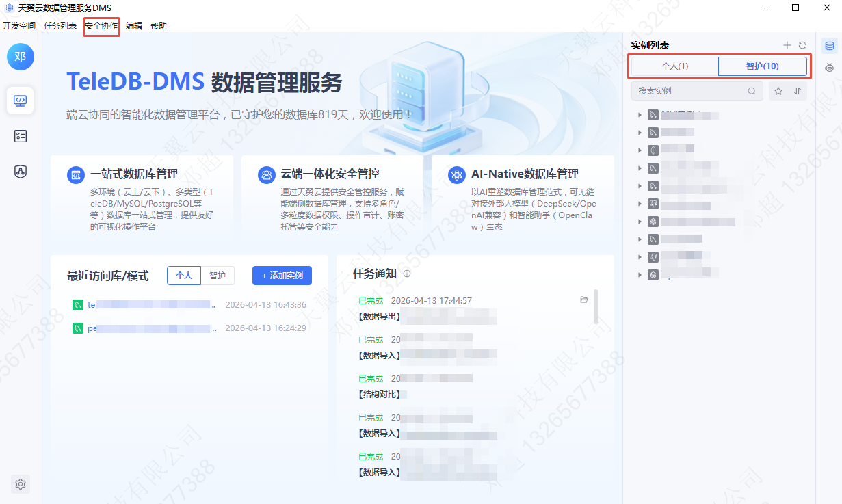Screen dimensions: 842x504
Task: Click the AI-Native数据库管理 card icon
Action: [x=457, y=174]
